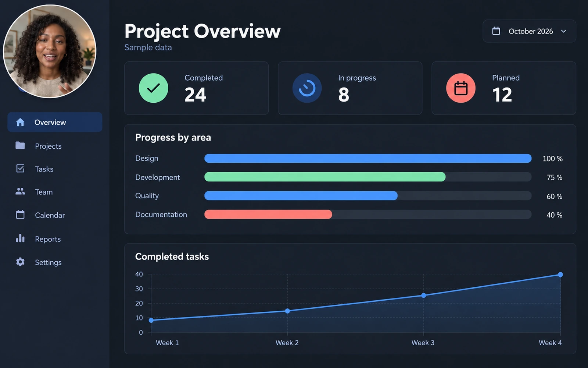Image resolution: width=588 pixels, height=368 pixels.
Task: Click the Quality progress bar
Action: pyautogui.click(x=301, y=196)
